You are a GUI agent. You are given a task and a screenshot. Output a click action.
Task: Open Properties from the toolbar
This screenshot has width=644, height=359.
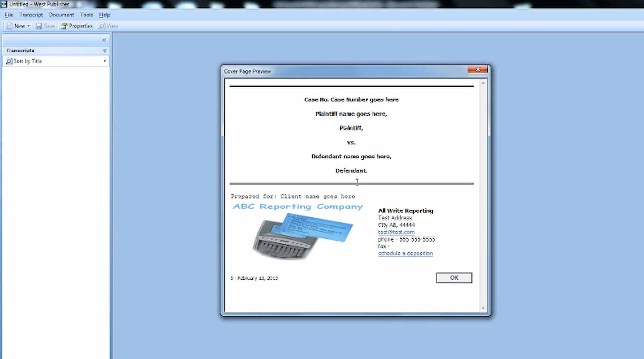coord(77,26)
